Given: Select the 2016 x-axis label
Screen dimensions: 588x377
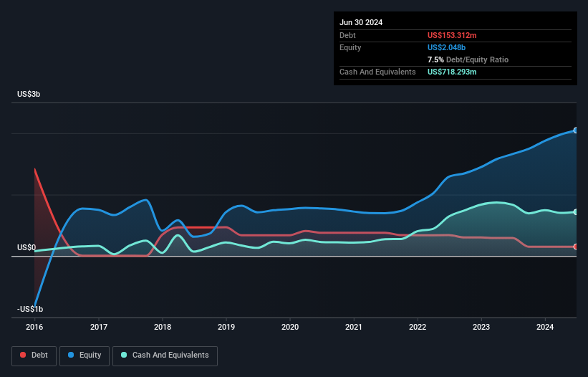Looking at the screenshot, I should point(35,328).
